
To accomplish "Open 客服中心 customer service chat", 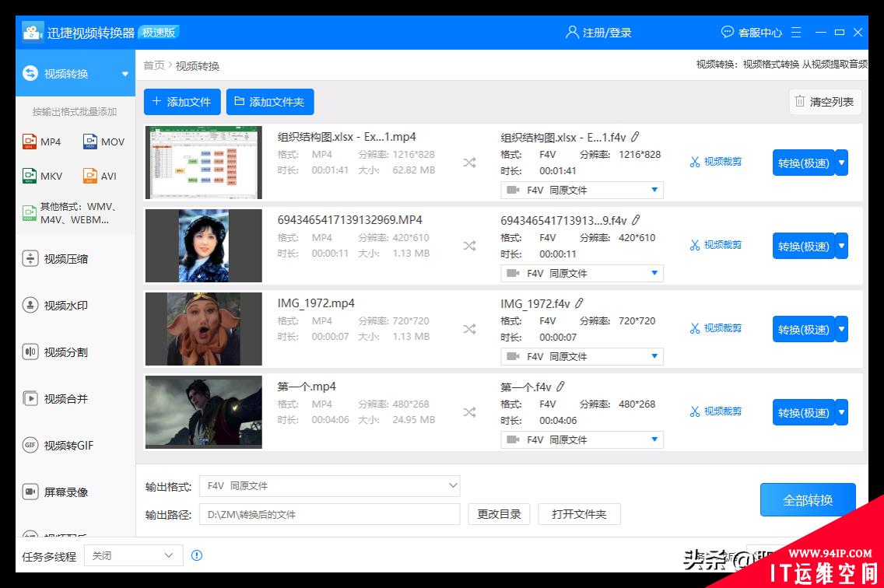I will [752, 33].
